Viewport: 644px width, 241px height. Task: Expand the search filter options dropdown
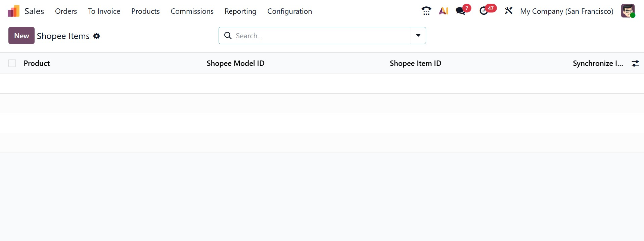pyautogui.click(x=418, y=36)
